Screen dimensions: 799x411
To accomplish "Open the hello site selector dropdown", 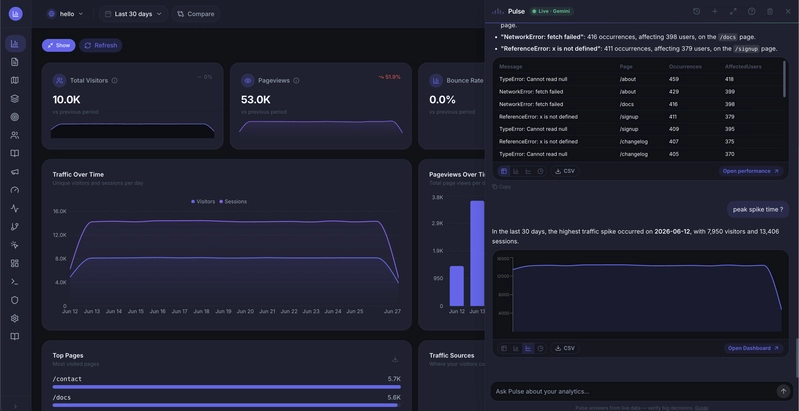I will pos(65,14).
